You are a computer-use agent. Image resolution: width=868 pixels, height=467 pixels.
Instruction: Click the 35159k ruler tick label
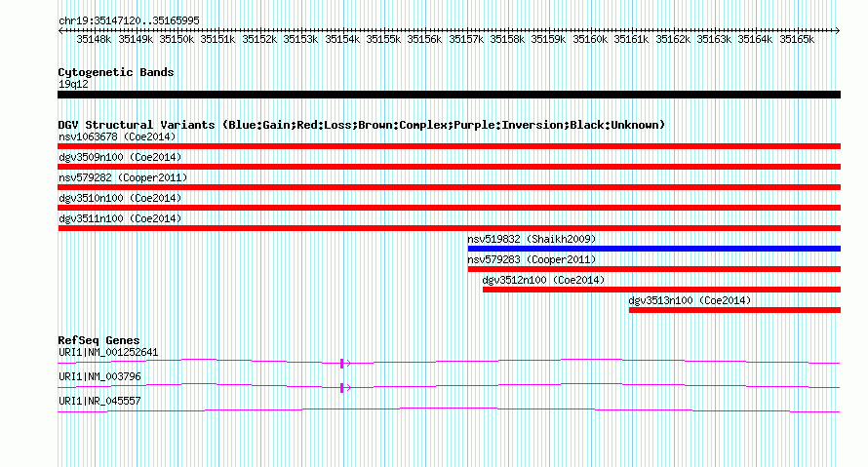tap(548, 39)
